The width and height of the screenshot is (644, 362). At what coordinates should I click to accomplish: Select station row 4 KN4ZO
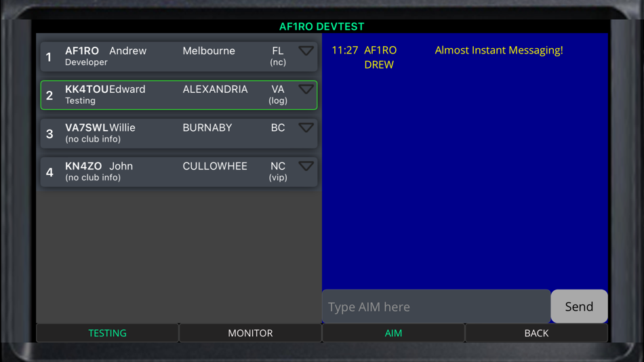coord(179,172)
